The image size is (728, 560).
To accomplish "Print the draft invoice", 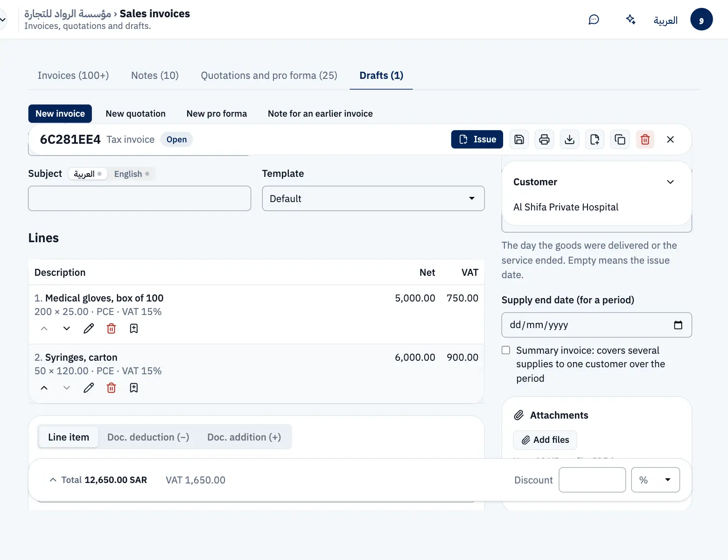I will click(544, 140).
